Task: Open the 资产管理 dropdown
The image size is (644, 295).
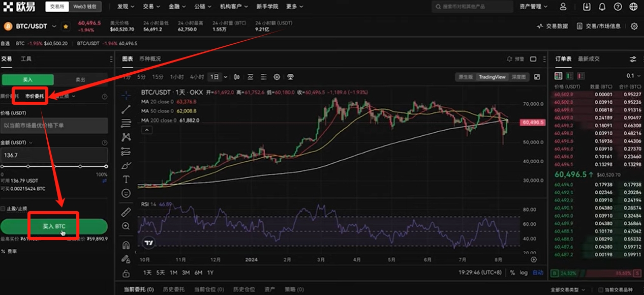Action: point(534,7)
